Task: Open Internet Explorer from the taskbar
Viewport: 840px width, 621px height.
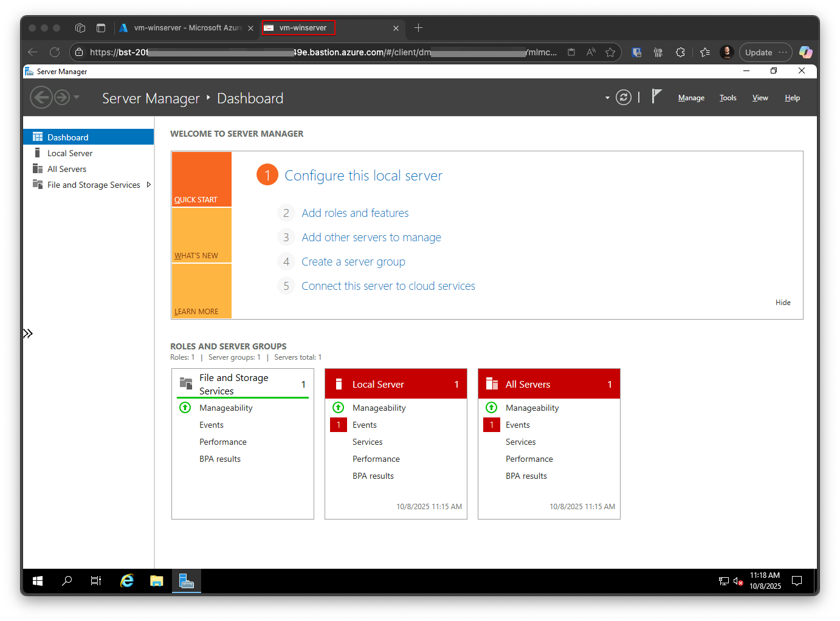Action: coord(127,581)
